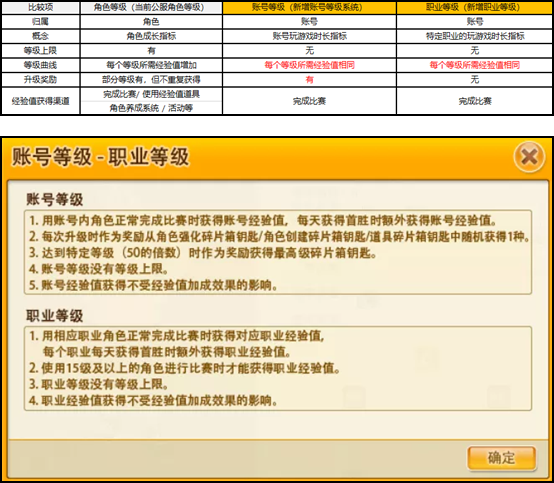Click the red 有 in the 升级奖励 row
Screen dimensions: 554x483
tap(310, 80)
